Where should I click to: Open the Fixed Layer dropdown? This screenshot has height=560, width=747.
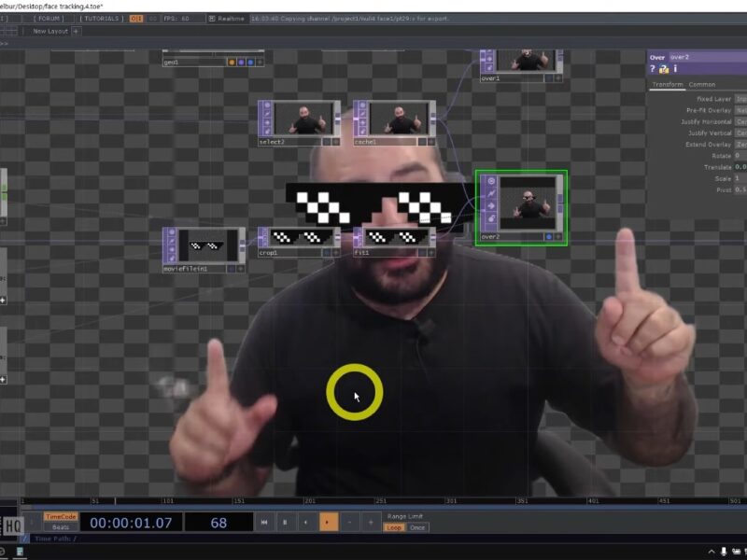[x=740, y=98]
